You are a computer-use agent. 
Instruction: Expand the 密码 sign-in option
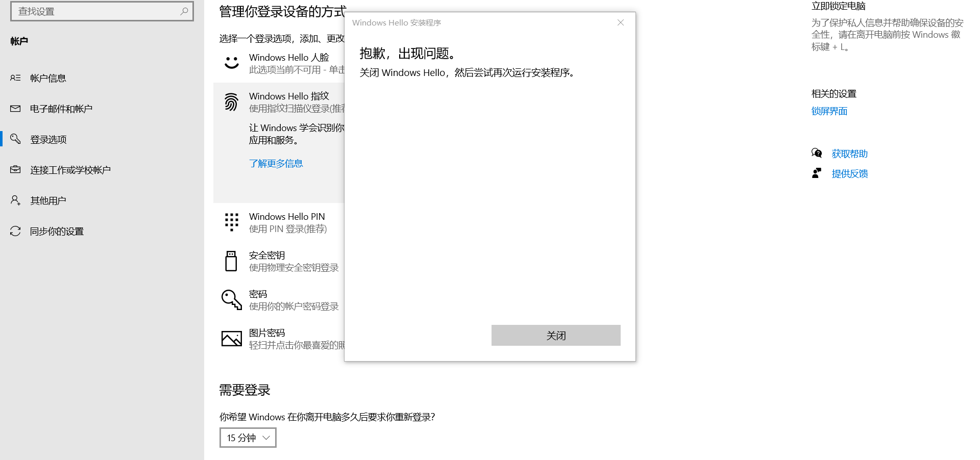tap(279, 300)
